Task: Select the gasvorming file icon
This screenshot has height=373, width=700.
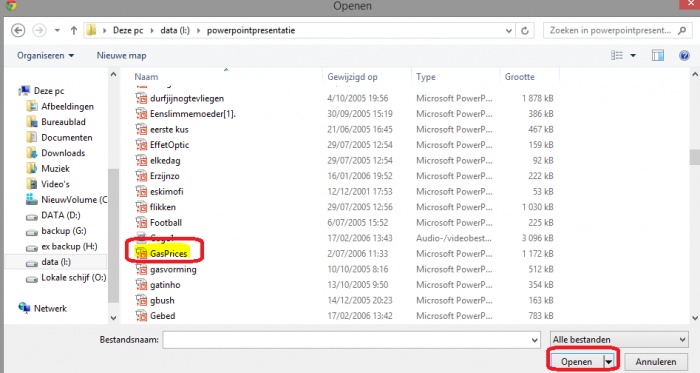Action: click(142, 269)
